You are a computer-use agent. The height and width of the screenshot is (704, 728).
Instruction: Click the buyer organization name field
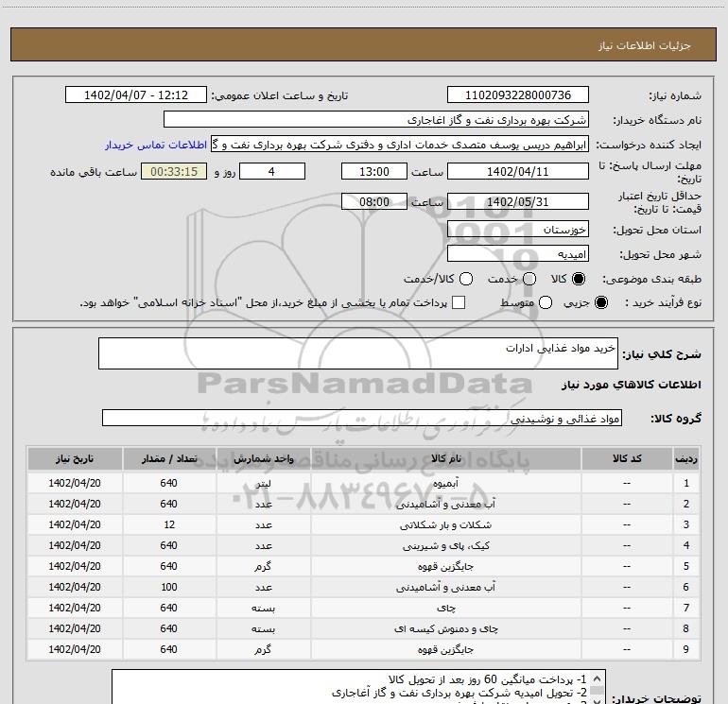tap(376, 120)
